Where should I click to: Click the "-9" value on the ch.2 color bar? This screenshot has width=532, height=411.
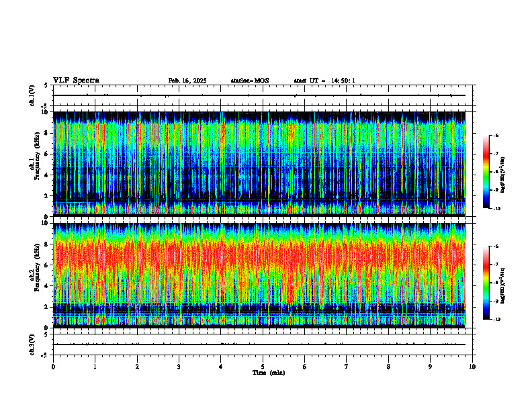pos(496,301)
